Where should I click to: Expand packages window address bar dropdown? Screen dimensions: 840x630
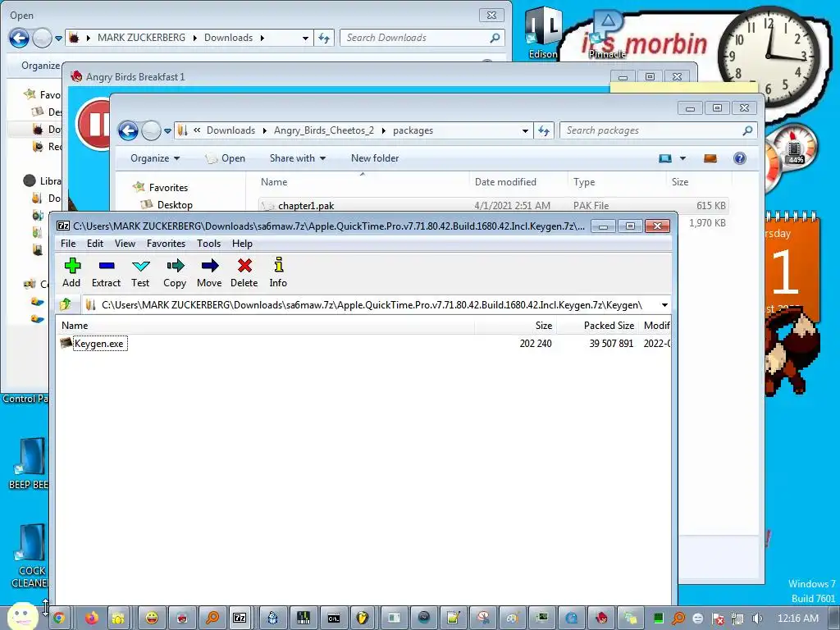tap(525, 130)
